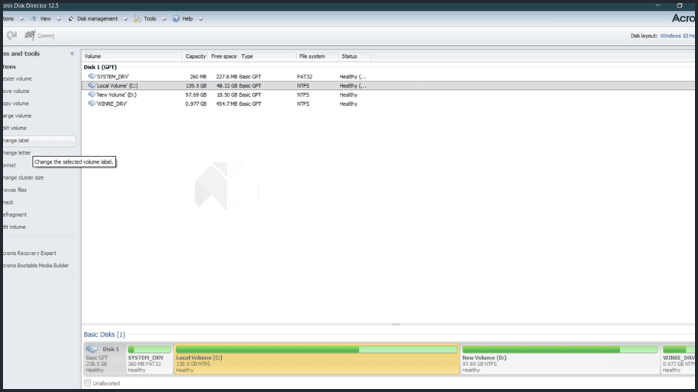Viewport: 698px width, 392px height.
Task: Click the Tools menu icon
Action: (x=138, y=19)
